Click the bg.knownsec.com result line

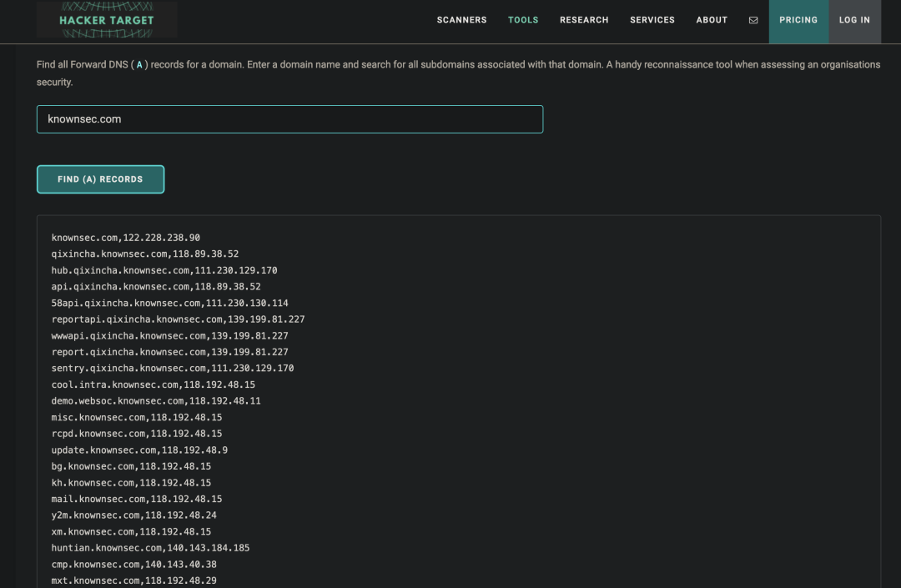click(131, 466)
